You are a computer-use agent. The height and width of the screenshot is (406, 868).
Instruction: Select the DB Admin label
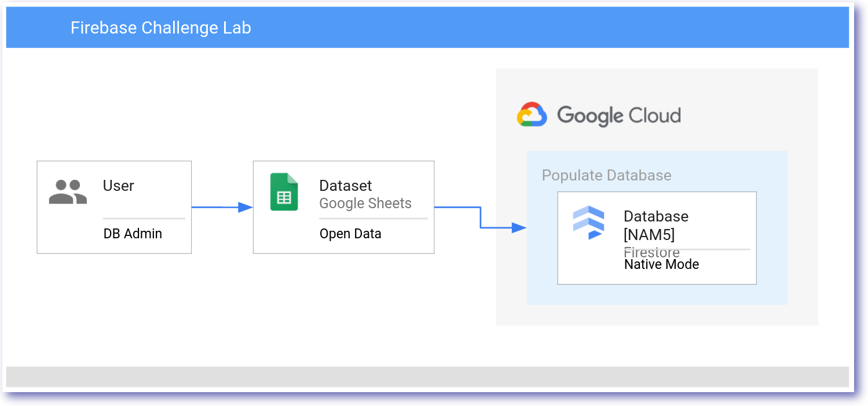(133, 234)
